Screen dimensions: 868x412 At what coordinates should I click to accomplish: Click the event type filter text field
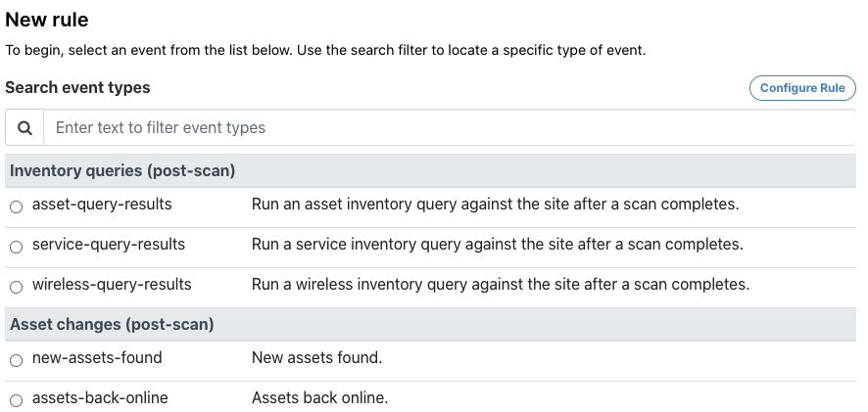(449, 127)
